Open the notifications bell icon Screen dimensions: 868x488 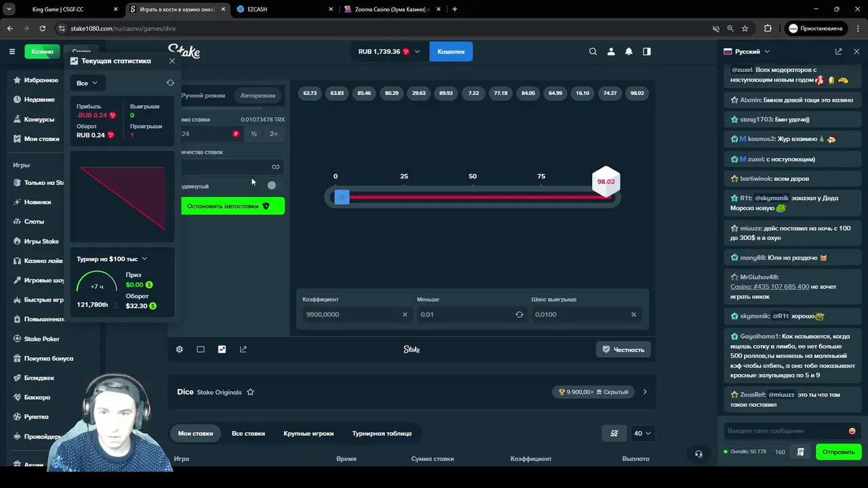[629, 52]
